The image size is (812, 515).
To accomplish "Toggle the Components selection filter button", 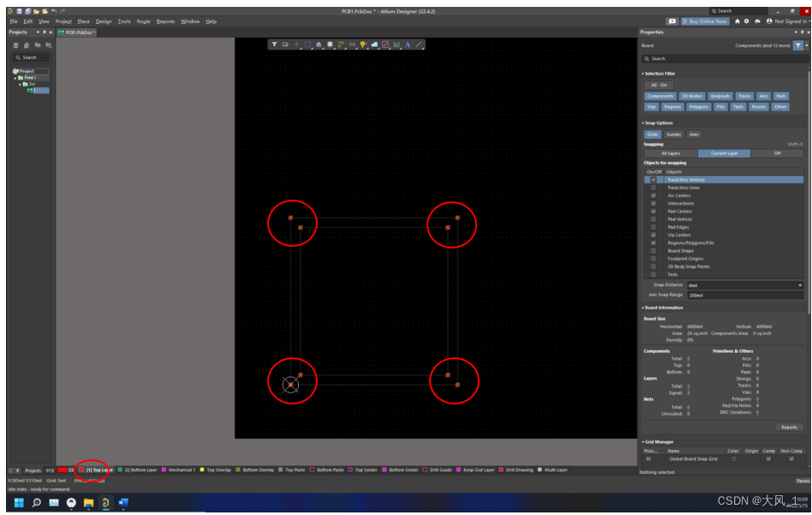I will coord(660,96).
